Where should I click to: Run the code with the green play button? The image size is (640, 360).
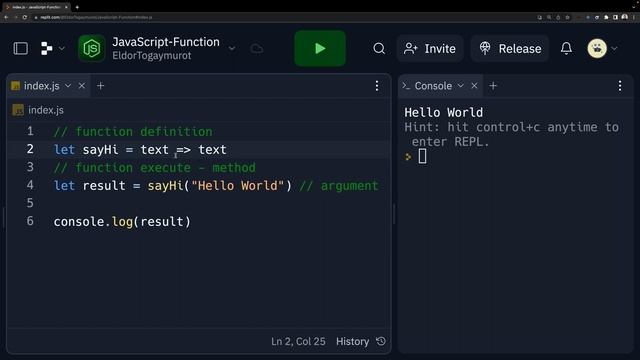click(x=320, y=49)
